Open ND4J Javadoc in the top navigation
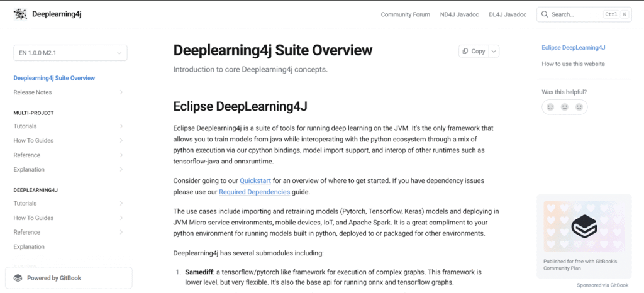Screen dimensions: 644x293 point(459,14)
